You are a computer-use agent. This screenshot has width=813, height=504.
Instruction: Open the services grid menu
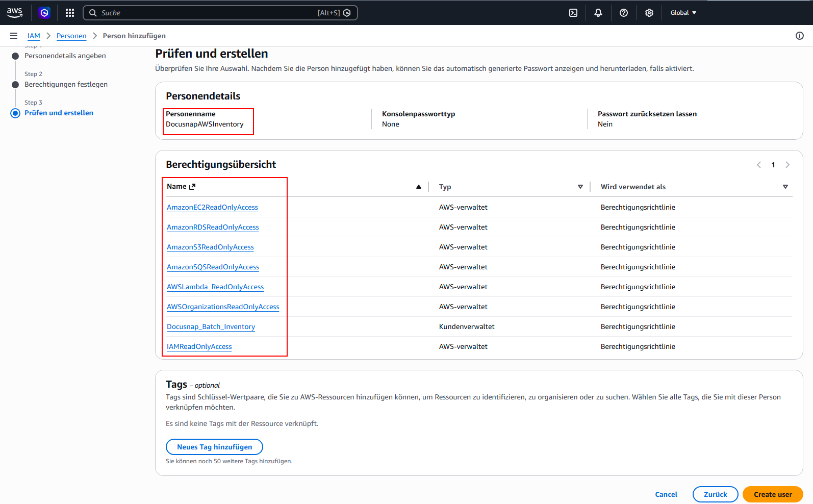[x=70, y=13]
